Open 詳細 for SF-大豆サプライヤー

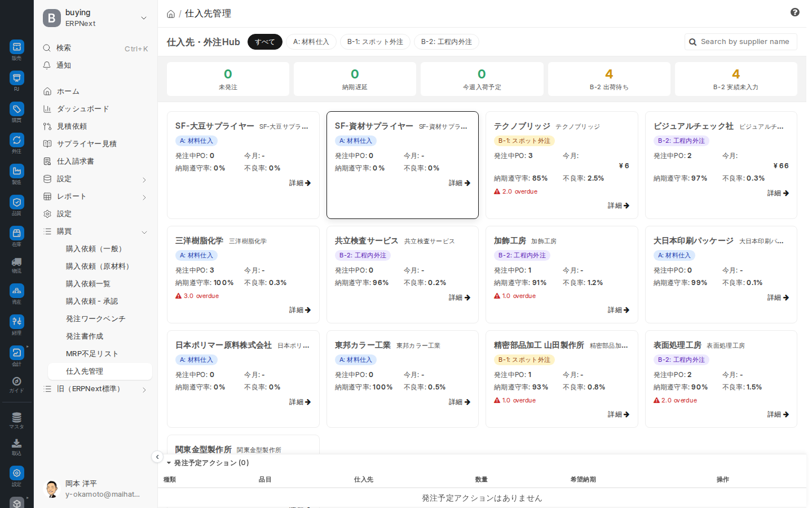point(300,183)
